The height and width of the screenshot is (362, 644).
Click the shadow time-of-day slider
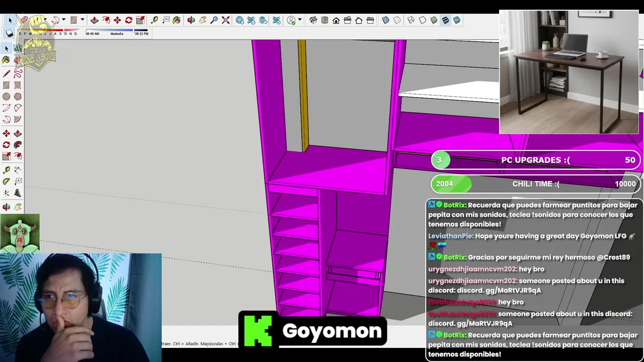pyautogui.click(x=117, y=30)
